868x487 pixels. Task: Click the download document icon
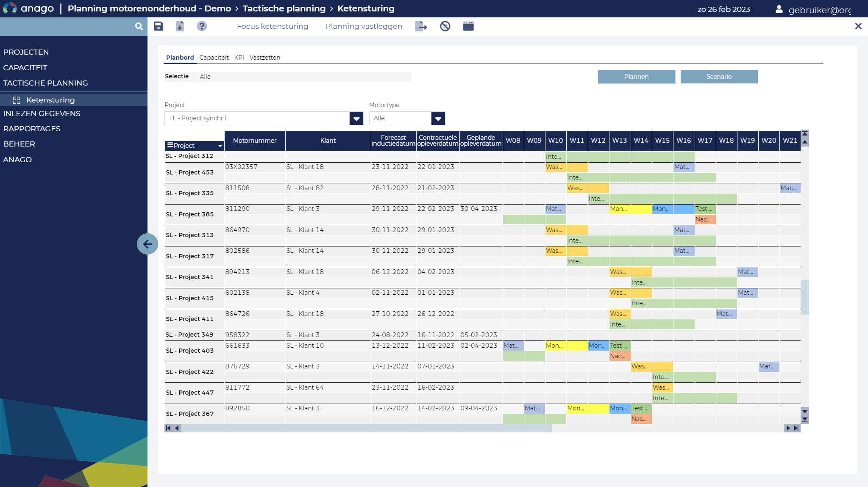[x=180, y=26]
